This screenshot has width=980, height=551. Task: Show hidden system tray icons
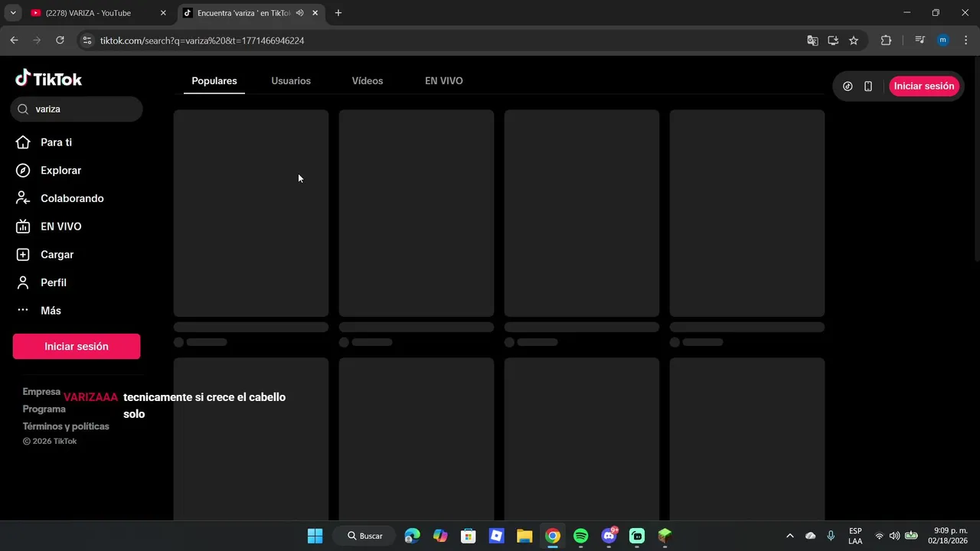(x=790, y=536)
